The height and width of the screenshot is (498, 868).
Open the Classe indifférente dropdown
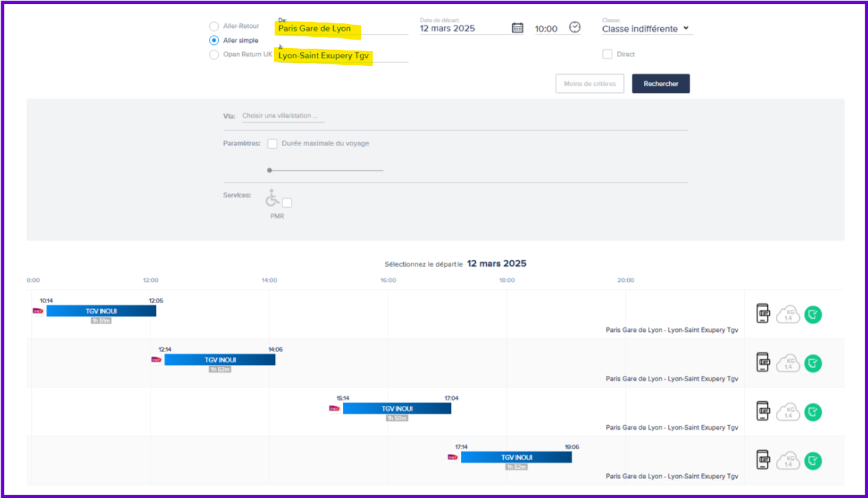[645, 29]
